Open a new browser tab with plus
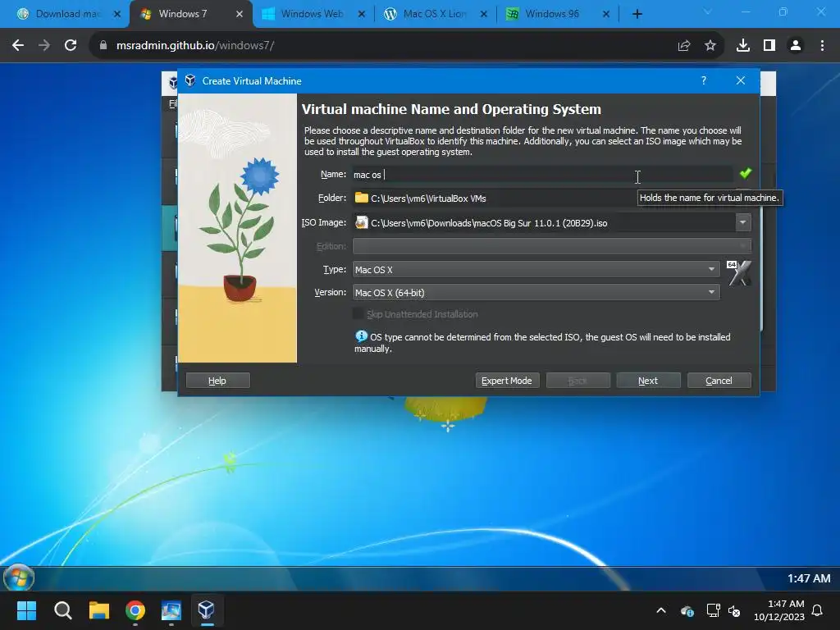840x630 pixels. (637, 14)
